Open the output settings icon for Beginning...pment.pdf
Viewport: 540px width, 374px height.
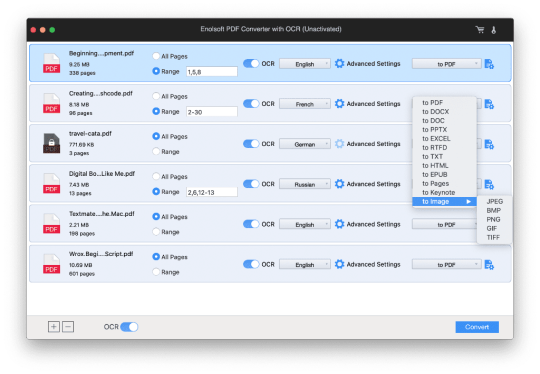coord(489,64)
